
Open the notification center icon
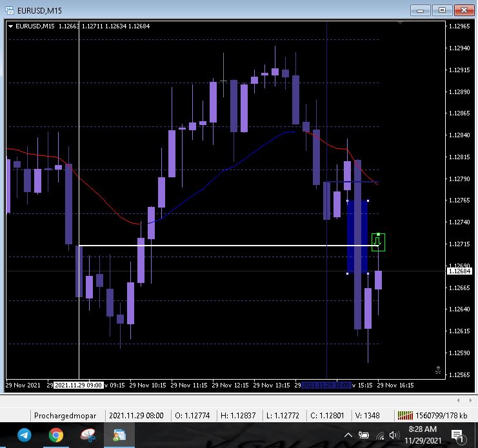pos(457,436)
